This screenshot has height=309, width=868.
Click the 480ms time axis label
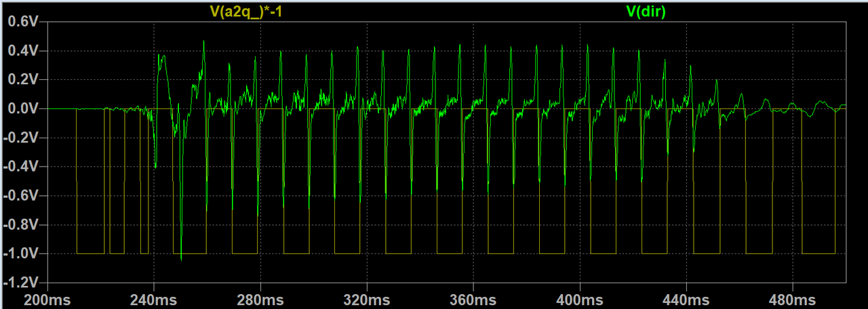pos(792,299)
